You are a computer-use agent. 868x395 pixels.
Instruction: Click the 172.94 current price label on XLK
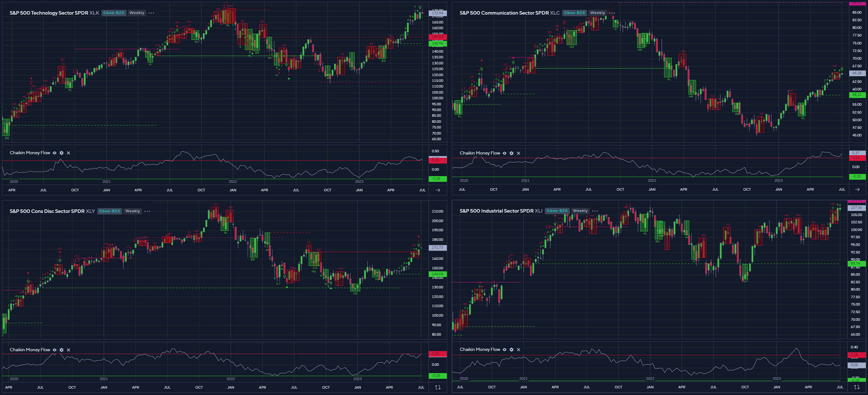(437, 13)
